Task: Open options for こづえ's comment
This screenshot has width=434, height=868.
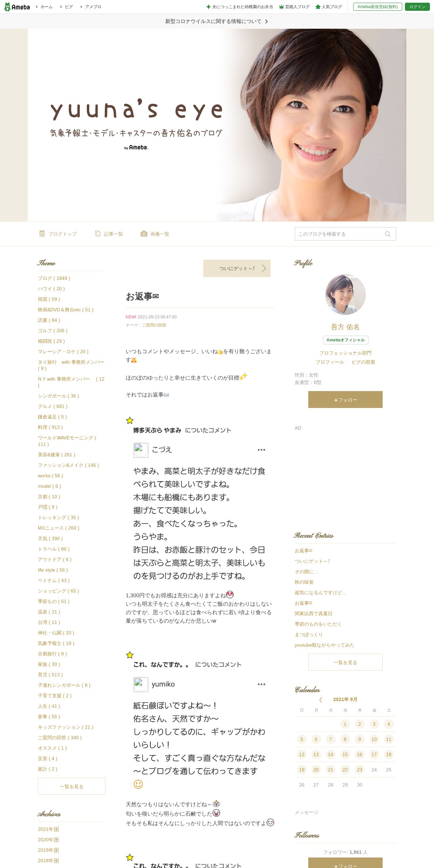Action: (x=261, y=450)
